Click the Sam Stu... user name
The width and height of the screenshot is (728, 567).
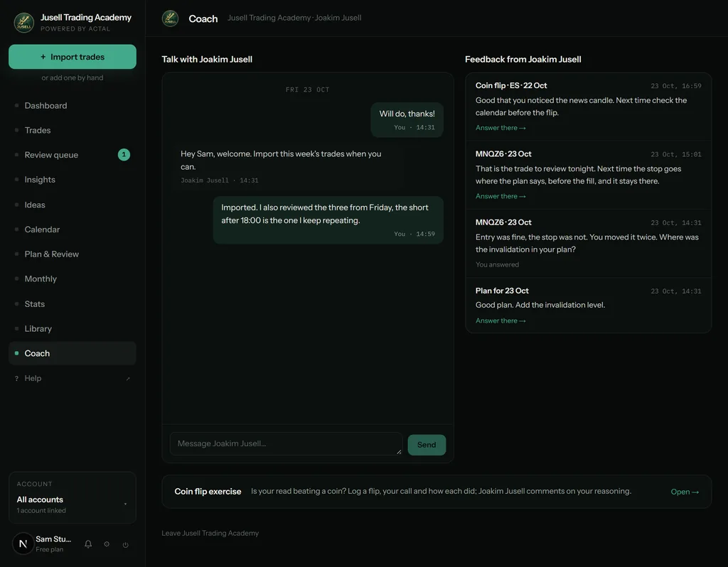[x=53, y=539]
